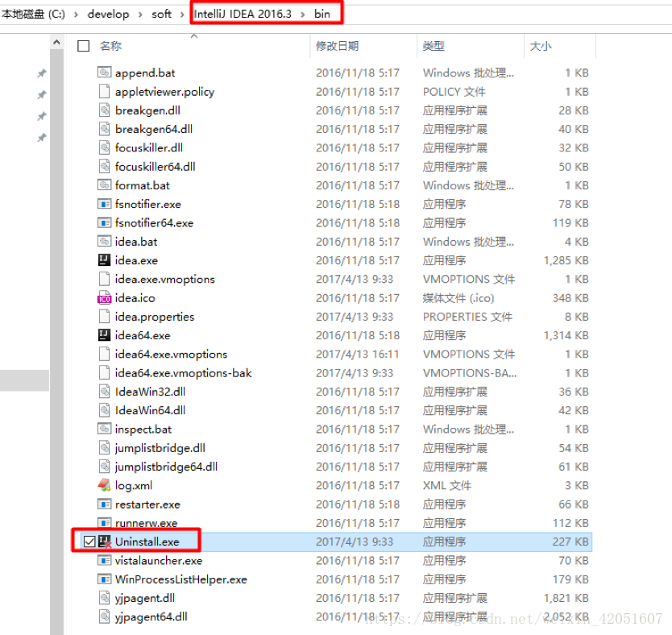Sort by the 大小 column header
Screen dimensions: 672x635
point(541,46)
